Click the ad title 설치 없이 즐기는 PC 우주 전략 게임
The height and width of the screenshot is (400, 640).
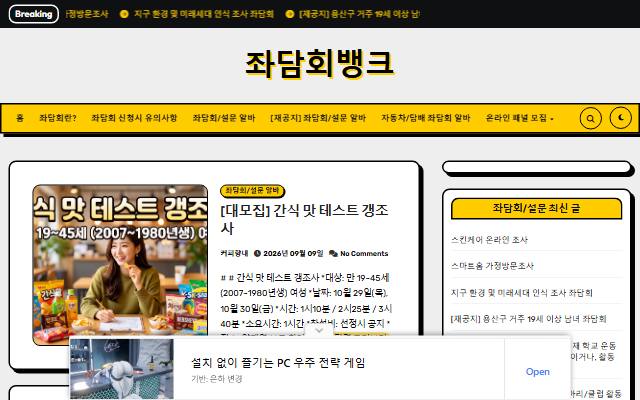tap(278, 362)
